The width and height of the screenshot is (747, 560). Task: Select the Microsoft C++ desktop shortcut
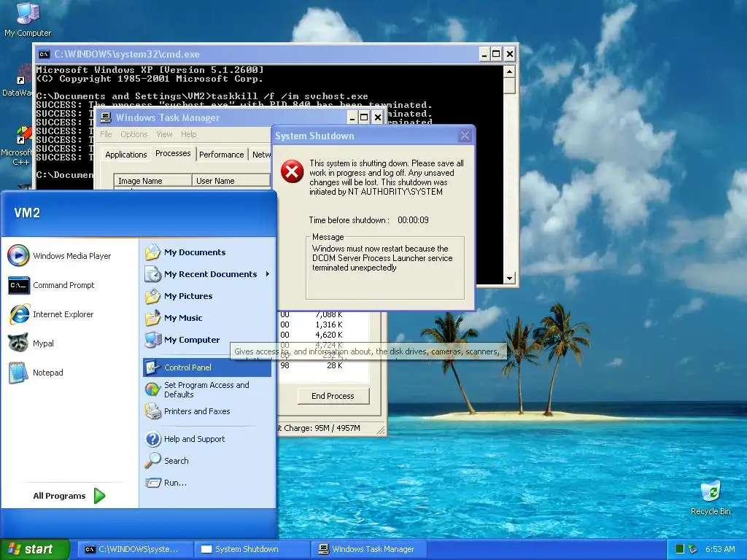(x=18, y=146)
